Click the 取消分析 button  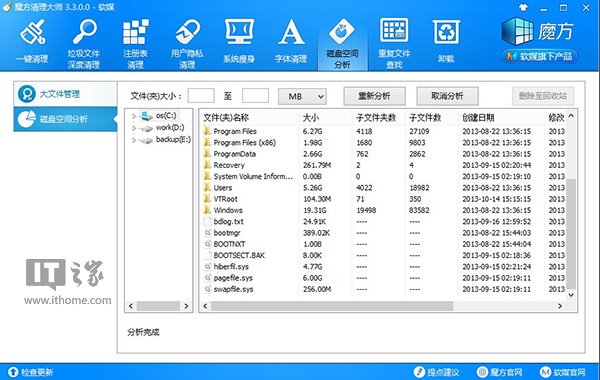click(x=447, y=96)
